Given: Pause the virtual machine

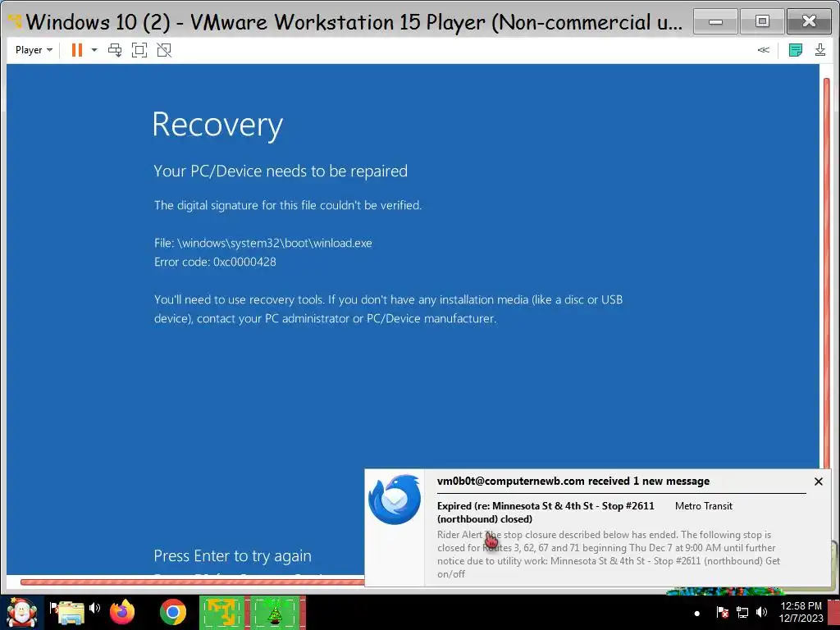Looking at the screenshot, I should [x=76, y=50].
